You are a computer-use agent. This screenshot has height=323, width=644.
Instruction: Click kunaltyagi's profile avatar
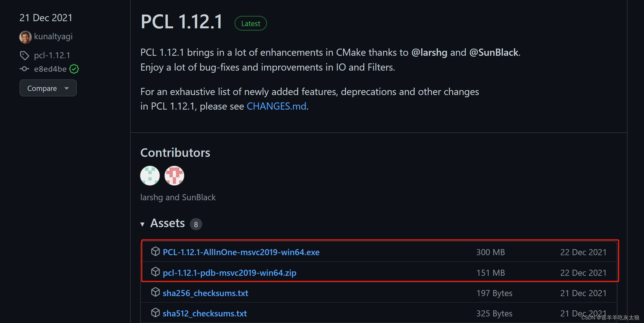[25, 37]
